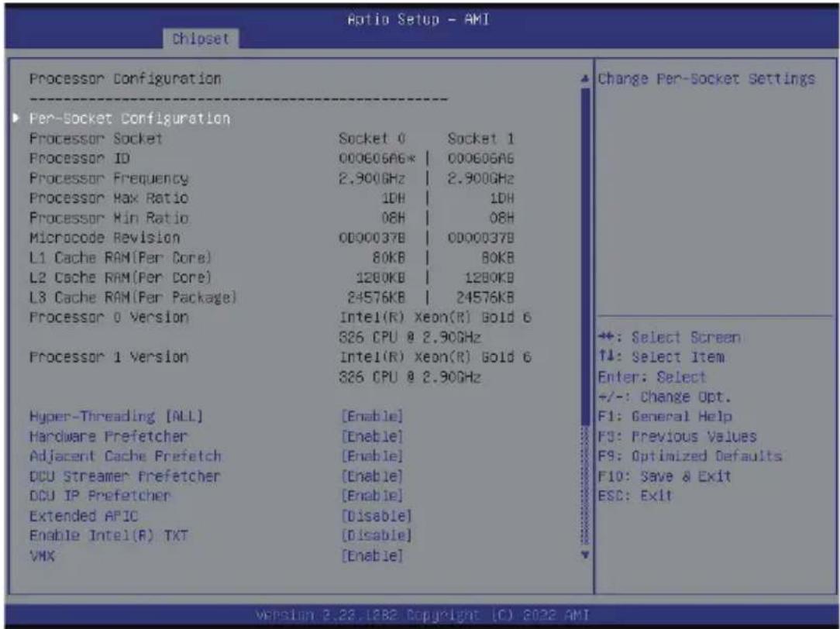The height and width of the screenshot is (629, 840).
Task: Select the Hyper-Threading [ALL] label
Action: [116, 416]
